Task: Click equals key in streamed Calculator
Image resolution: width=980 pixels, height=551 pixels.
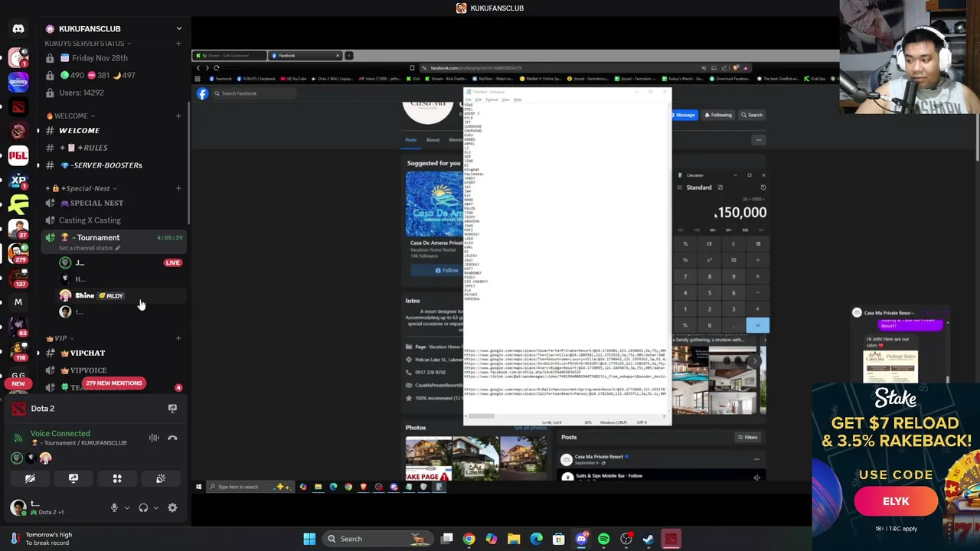Action: (757, 325)
